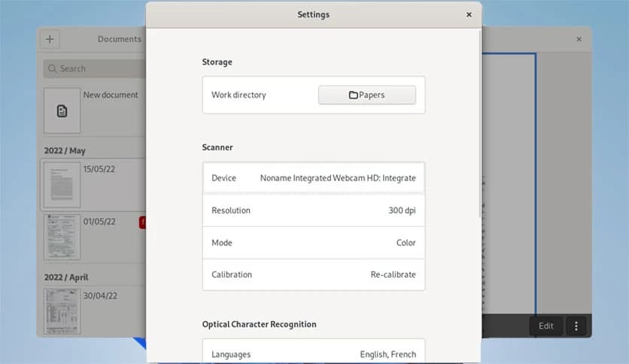Select the New document entry
629x364 pixels.
point(95,111)
